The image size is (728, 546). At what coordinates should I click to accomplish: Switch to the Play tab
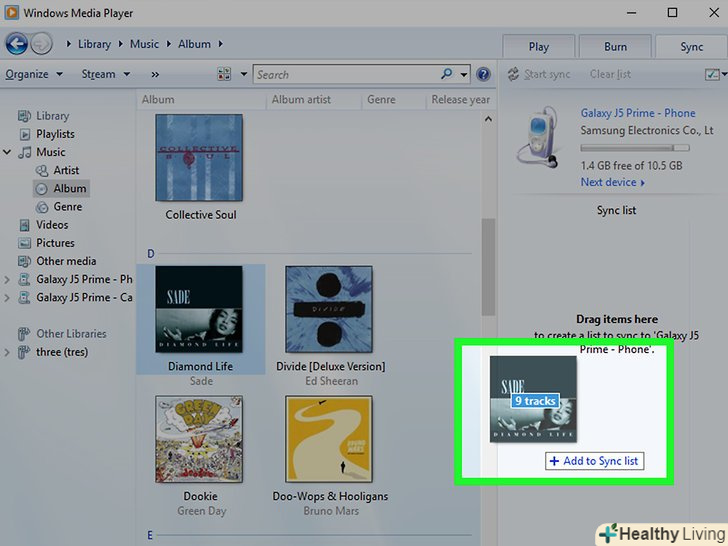(539, 46)
